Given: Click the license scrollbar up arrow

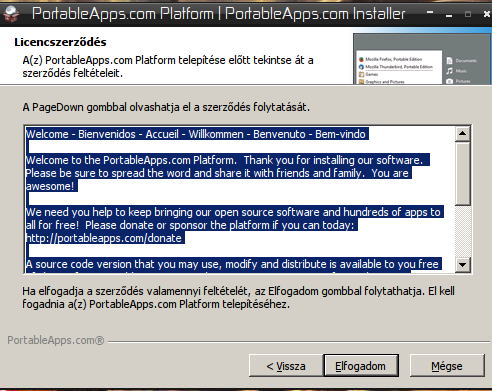Looking at the screenshot, I should [462, 134].
